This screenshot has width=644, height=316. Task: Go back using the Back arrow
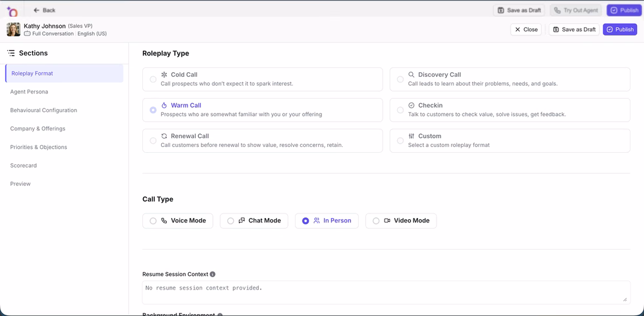pos(44,10)
